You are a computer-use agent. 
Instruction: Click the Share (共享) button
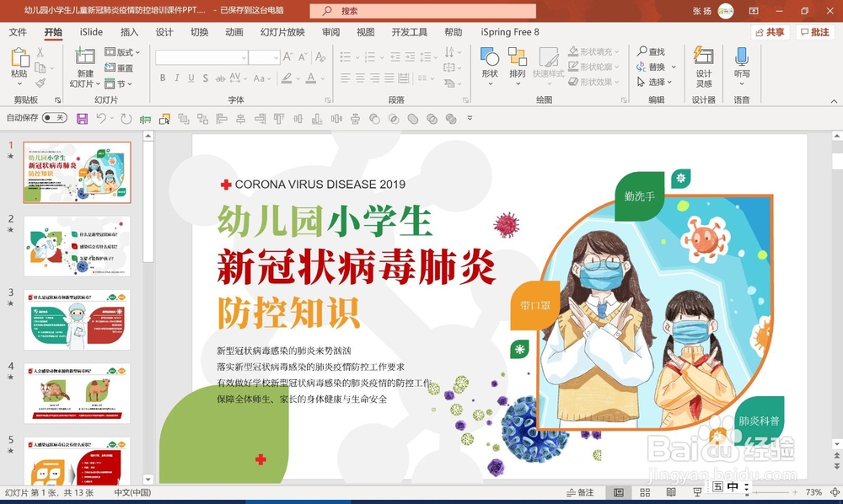coord(771,31)
